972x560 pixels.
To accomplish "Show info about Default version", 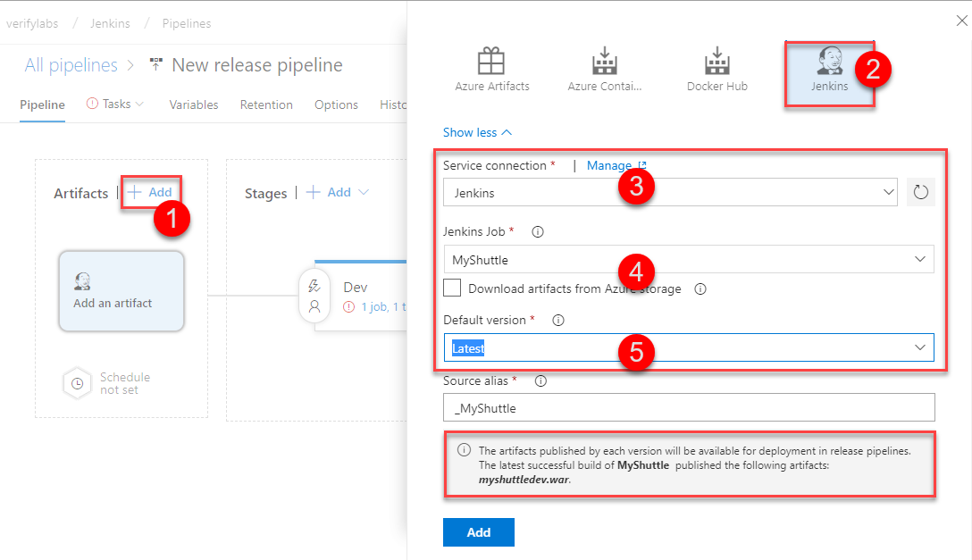I will coord(557,321).
